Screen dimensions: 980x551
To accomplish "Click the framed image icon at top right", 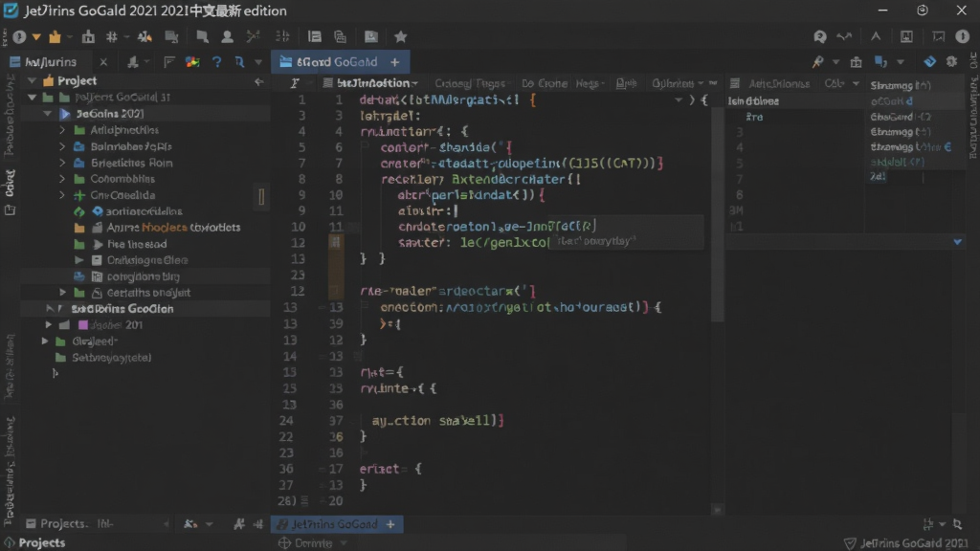I will (x=906, y=37).
